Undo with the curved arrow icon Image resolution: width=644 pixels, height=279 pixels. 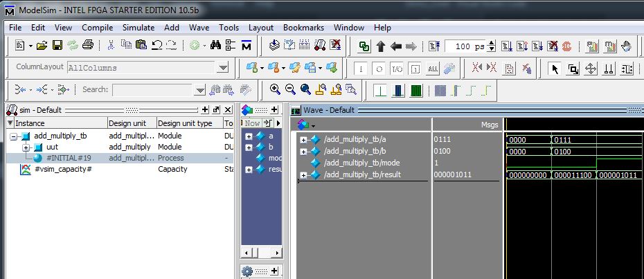tap(156, 45)
